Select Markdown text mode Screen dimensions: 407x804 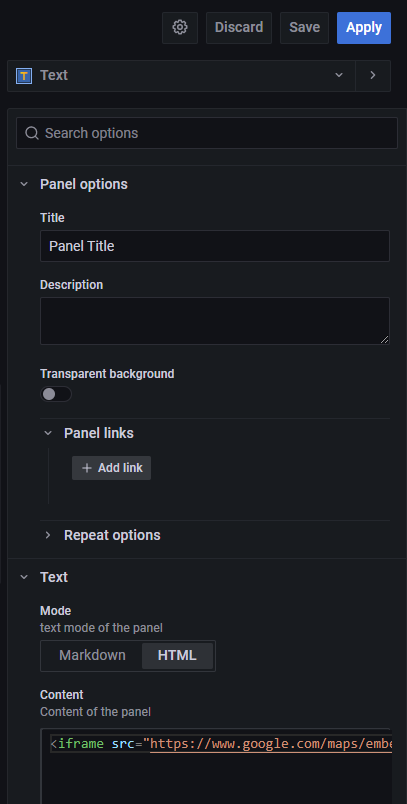(92, 655)
